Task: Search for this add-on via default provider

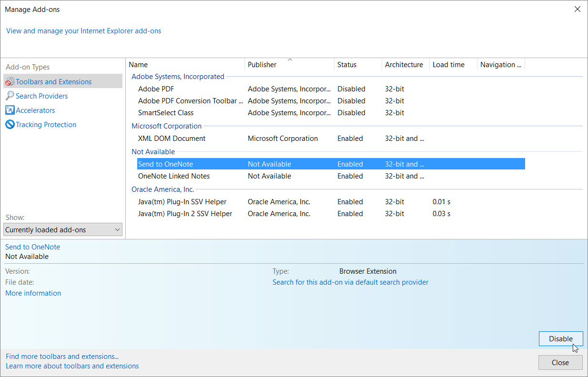Action: pyautogui.click(x=350, y=282)
